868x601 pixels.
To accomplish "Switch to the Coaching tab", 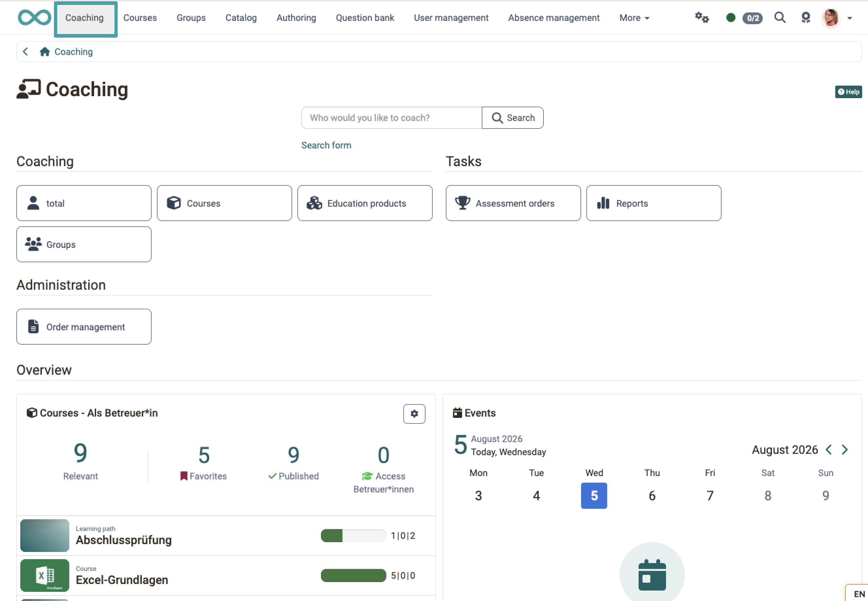I will pyautogui.click(x=85, y=18).
